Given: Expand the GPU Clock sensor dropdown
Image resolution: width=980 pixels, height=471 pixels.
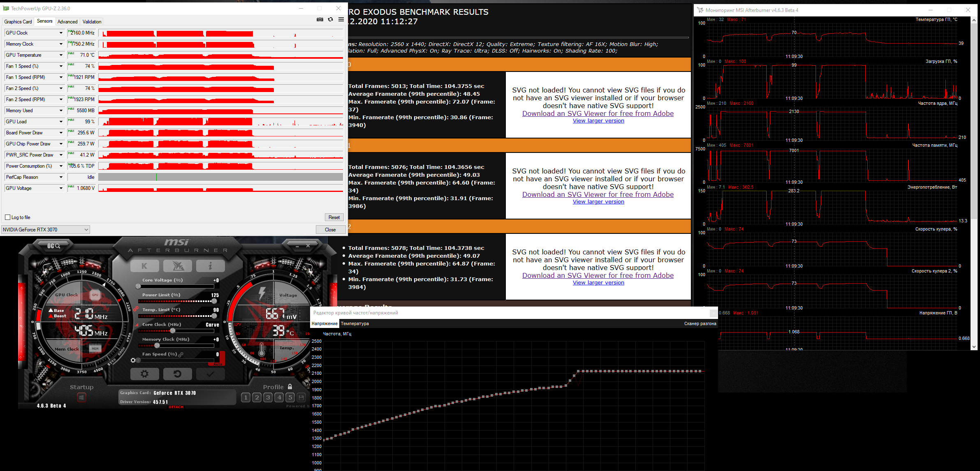Looking at the screenshot, I should click(61, 33).
